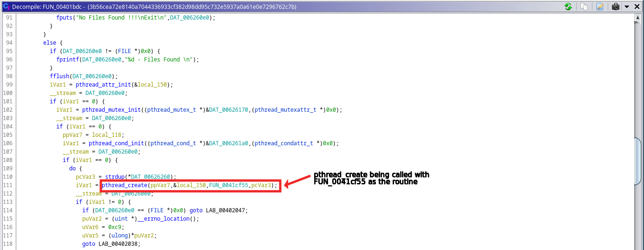
Task: Click the fflush call on line 98
Action: (59, 76)
